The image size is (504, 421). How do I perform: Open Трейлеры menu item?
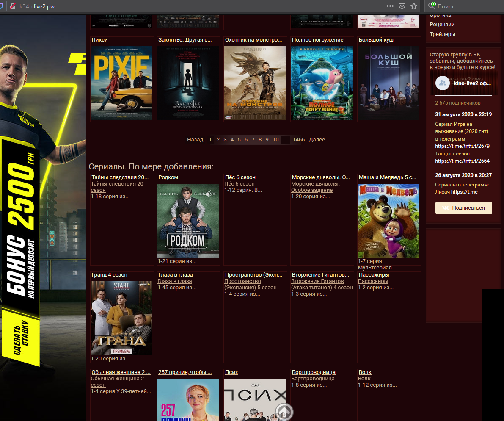(x=442, y=34)
